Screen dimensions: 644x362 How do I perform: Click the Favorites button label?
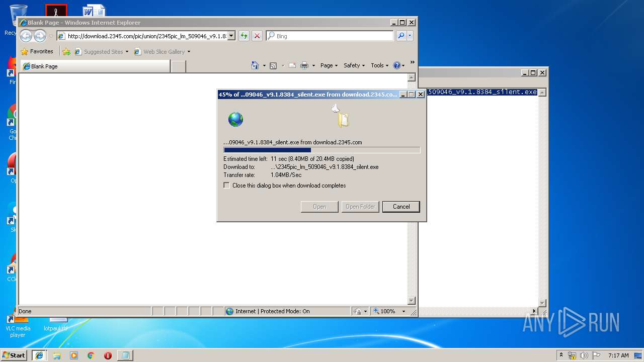41,51
